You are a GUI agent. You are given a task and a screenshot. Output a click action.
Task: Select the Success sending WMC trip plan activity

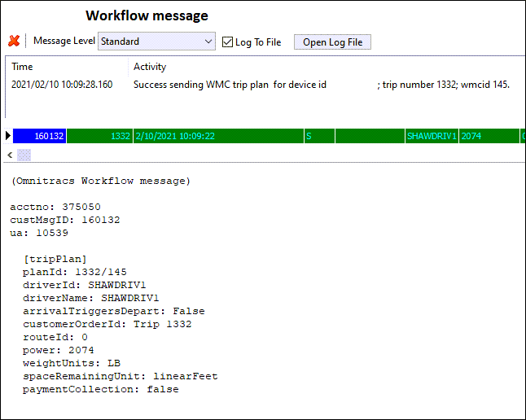322,85
